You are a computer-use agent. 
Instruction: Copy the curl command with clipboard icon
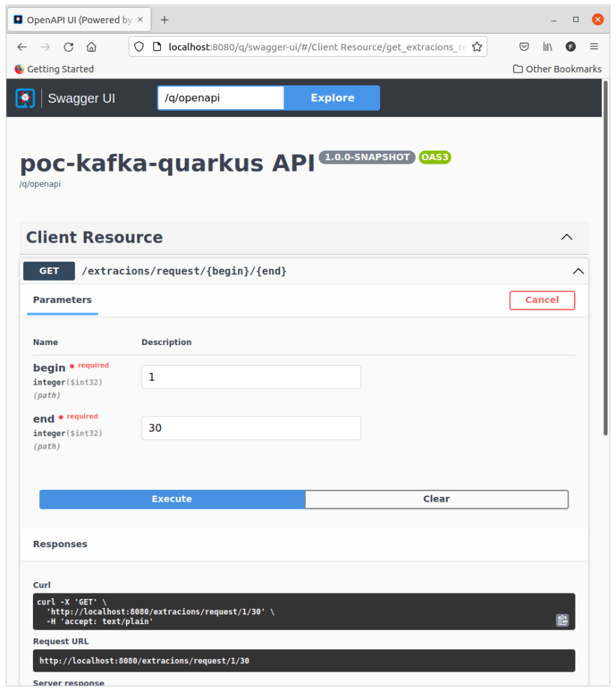(x=562, y=620)
